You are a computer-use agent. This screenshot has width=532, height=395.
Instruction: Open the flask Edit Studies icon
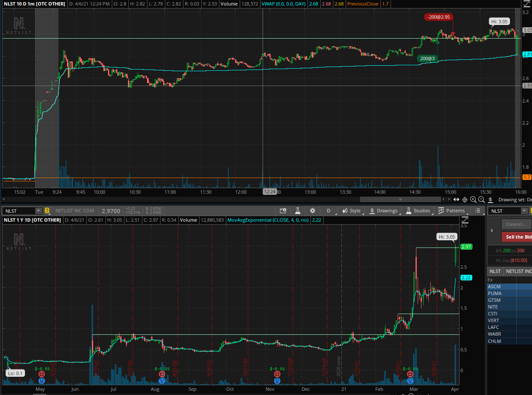click(x=298, y=211)
